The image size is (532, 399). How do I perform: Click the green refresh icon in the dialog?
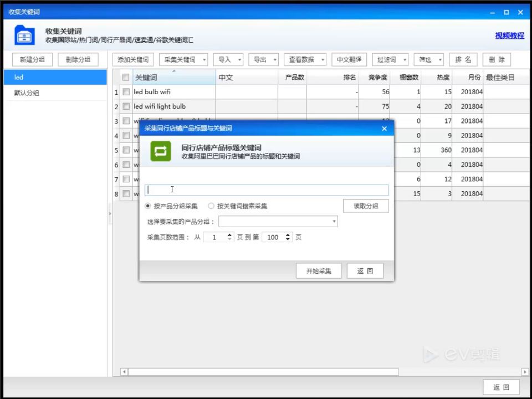[161, 151]
